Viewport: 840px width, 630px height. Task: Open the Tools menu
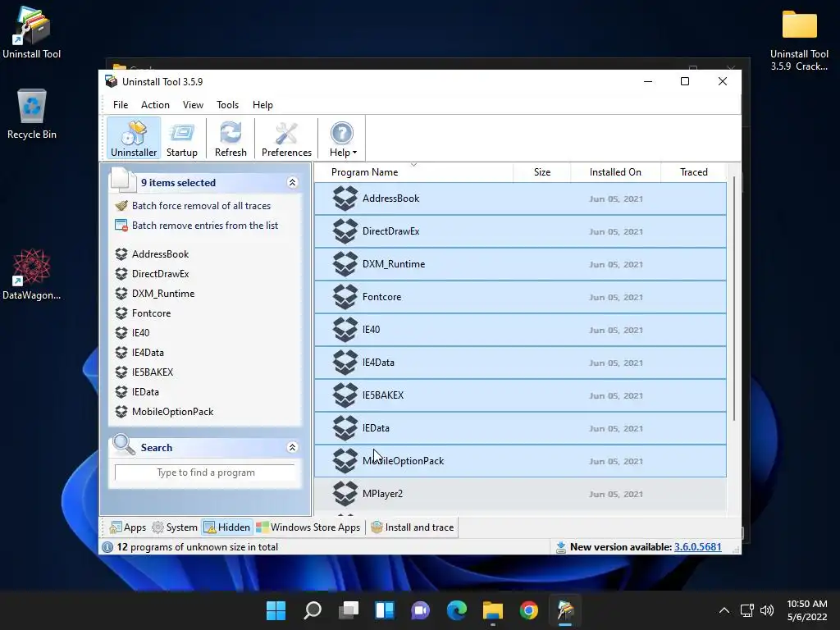[x=228, y=105]
